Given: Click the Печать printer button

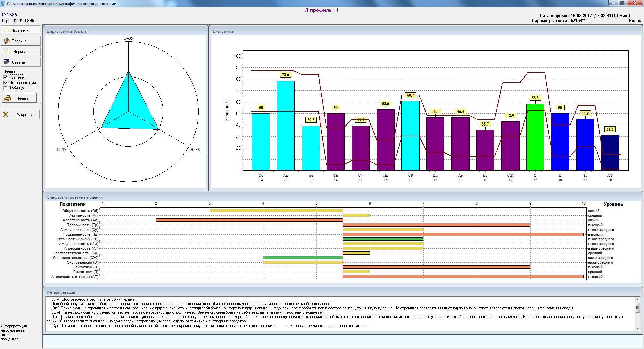Looking at the screenshot, I should pyautogui.click(x=19, y=98).
